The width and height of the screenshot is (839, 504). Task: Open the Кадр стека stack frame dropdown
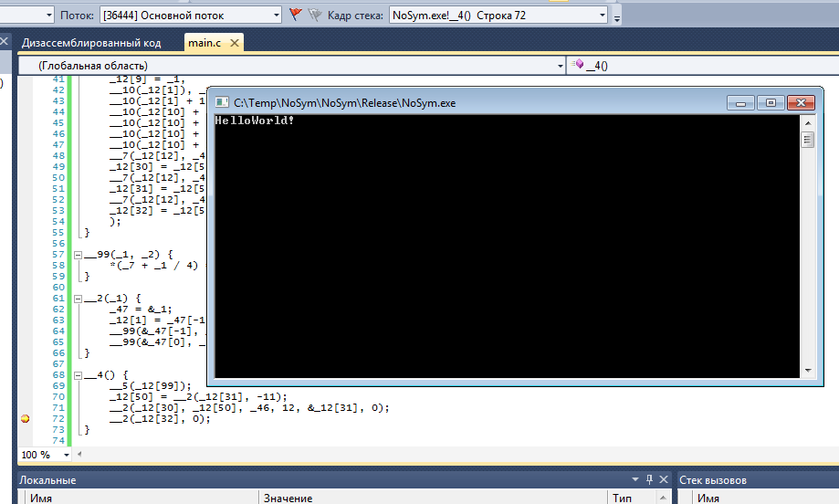(x=602, y=16)
